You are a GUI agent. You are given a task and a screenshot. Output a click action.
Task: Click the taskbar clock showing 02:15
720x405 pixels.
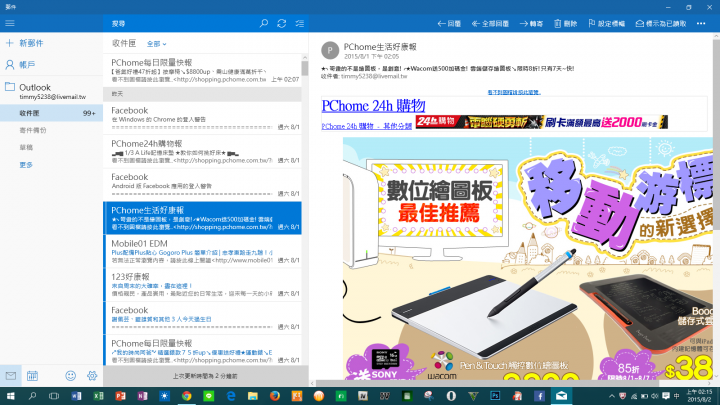pos(699,396)
